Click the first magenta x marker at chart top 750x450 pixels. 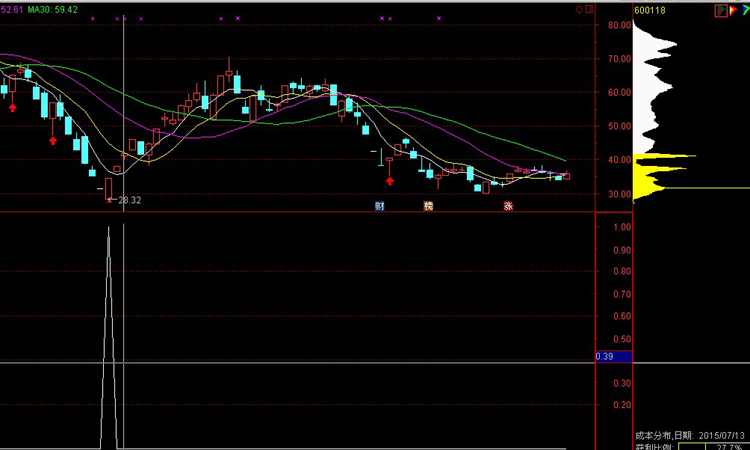tap(93, 19)
